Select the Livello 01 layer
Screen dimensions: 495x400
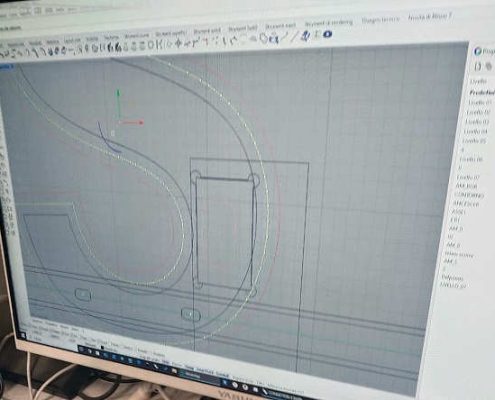(480, 102)
